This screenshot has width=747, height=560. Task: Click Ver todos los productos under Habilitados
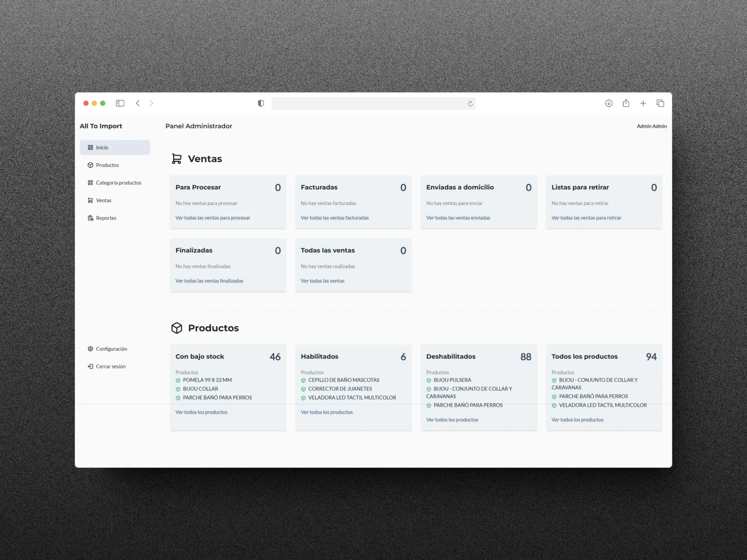327,412
